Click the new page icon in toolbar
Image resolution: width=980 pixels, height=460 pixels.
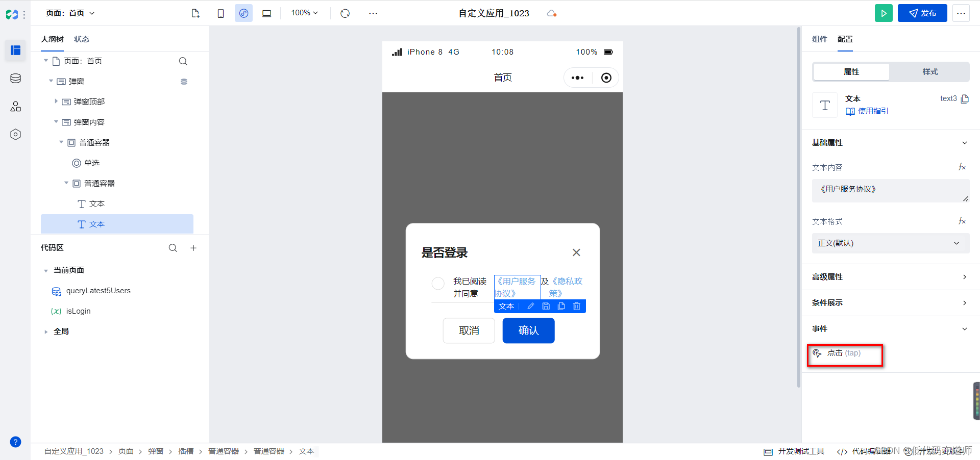pos(195,13)
